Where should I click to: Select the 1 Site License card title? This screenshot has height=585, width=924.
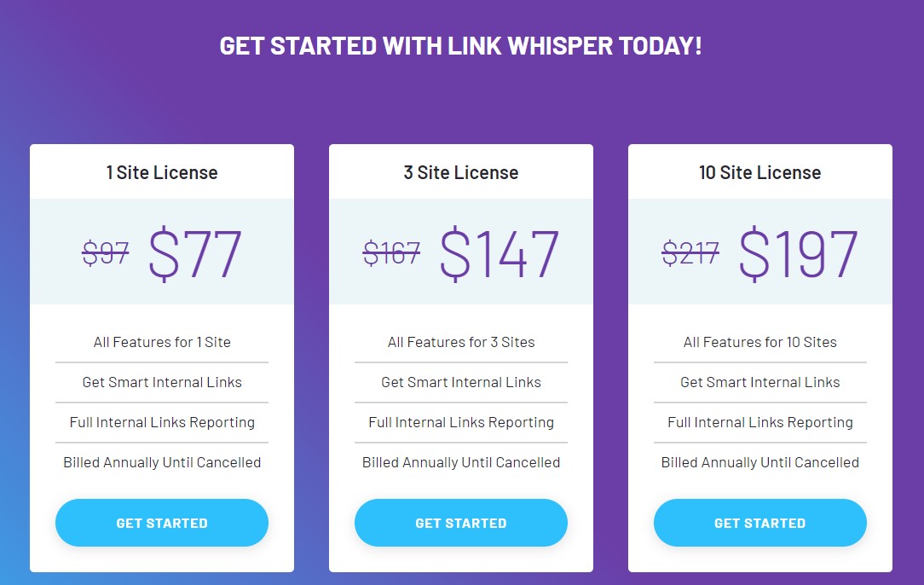[x=162, y=172]
